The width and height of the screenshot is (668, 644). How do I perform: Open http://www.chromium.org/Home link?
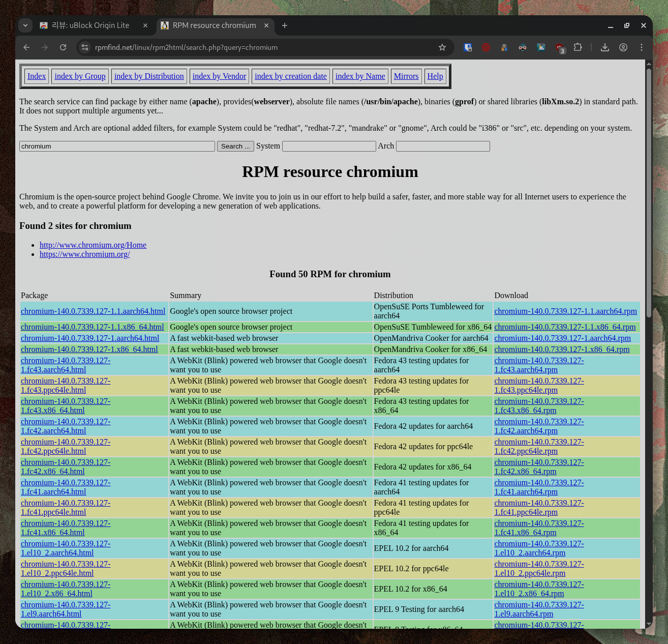click(93, 245)
